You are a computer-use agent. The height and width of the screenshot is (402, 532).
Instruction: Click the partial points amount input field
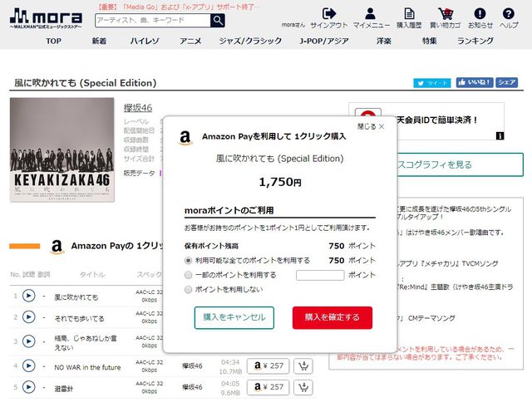[319, 275]
